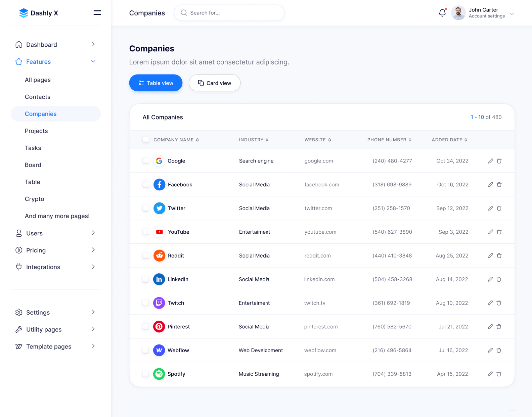Edit the LinkedIn row
The height and width of the screenshot is (417, 532).
(490, 279)
